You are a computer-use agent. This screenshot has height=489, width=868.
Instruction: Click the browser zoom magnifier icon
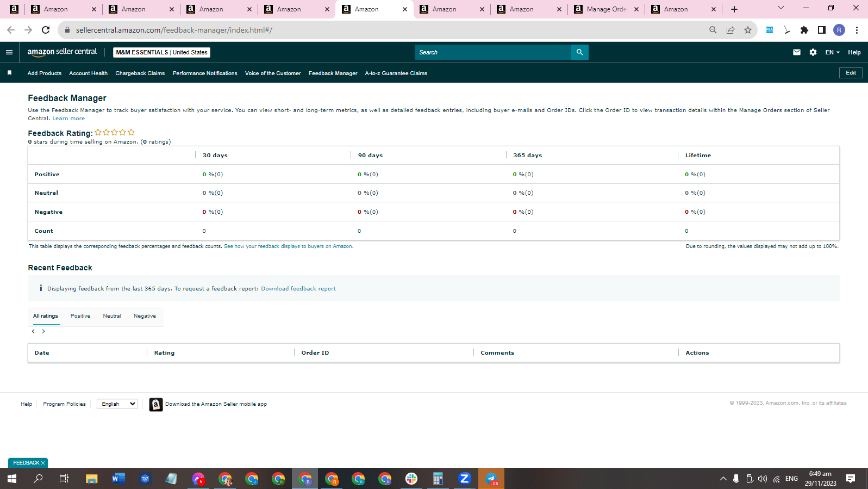pos(713,30)
